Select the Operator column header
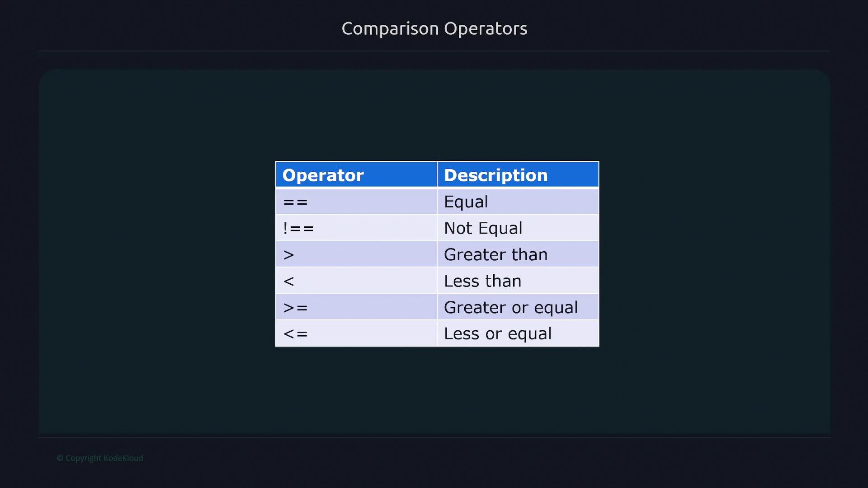Image resolution: width=868 pixels, height=488 pixels. (x=323, y=175)
